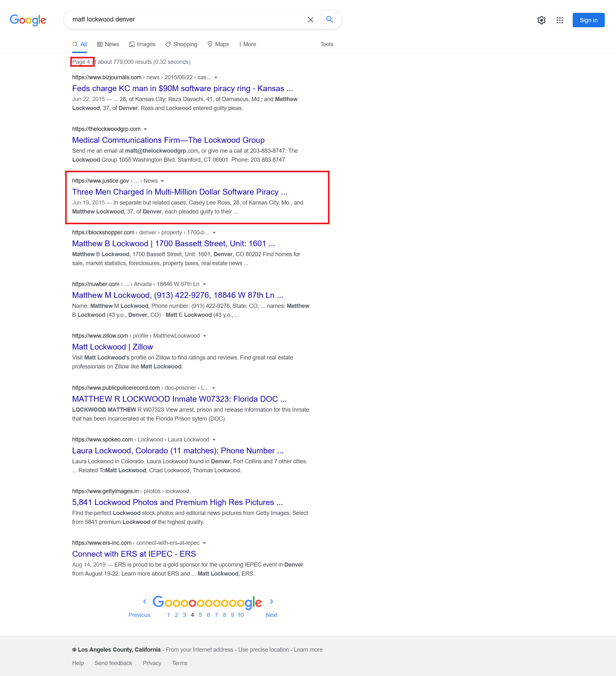Click the search magnifier icon
This screenshot has height=676, width=616.
329,20
